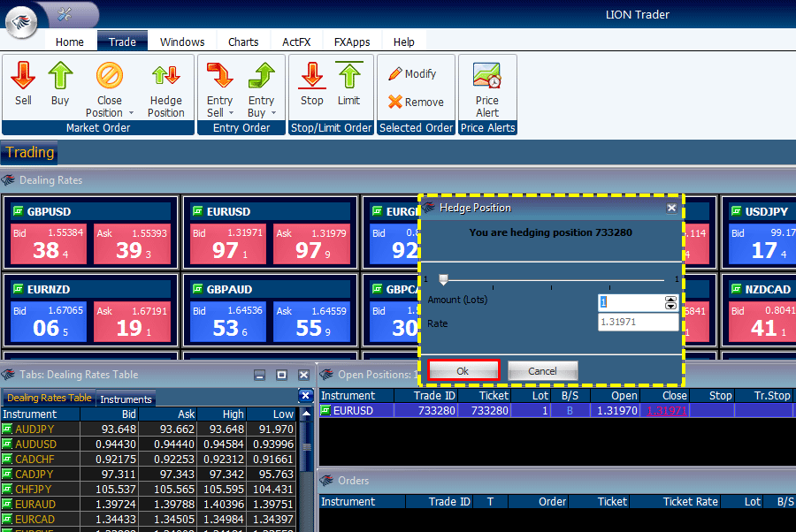Cancel the Hedge Position dialog
The image size is (796, 532).
point(542,371)
